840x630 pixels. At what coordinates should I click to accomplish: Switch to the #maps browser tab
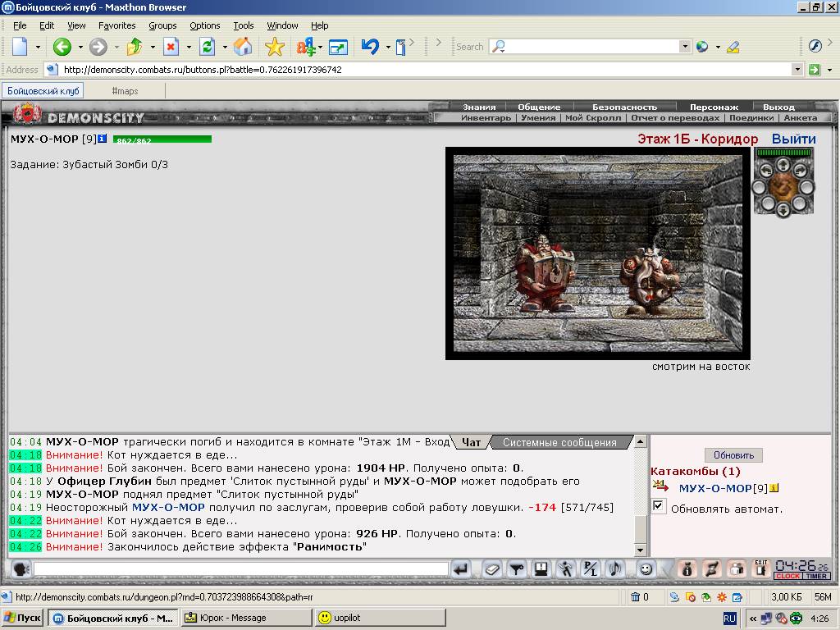click(x=125, y=91)
